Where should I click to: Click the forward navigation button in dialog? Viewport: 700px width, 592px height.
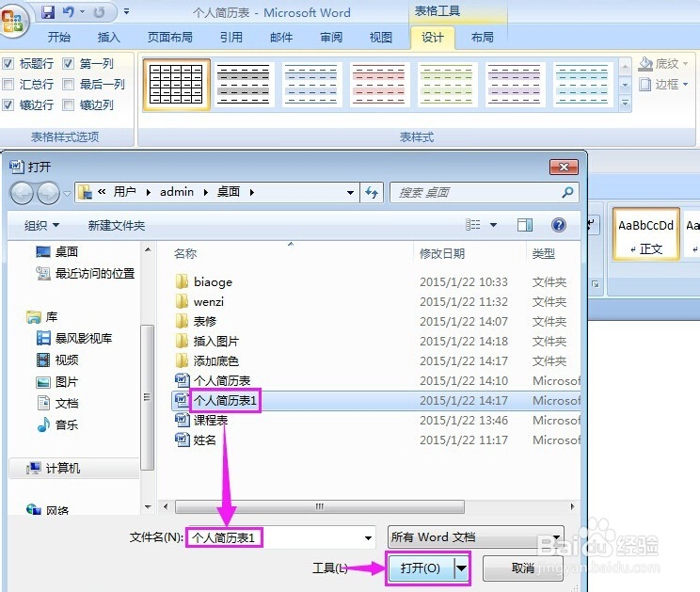[48, 193]
